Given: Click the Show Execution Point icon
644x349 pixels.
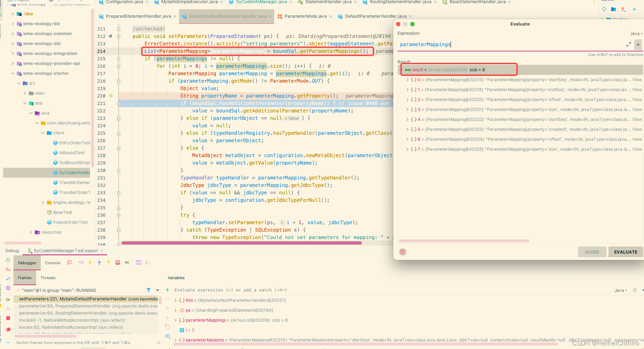Looking at the screenshot, I should tap(70, 262).
